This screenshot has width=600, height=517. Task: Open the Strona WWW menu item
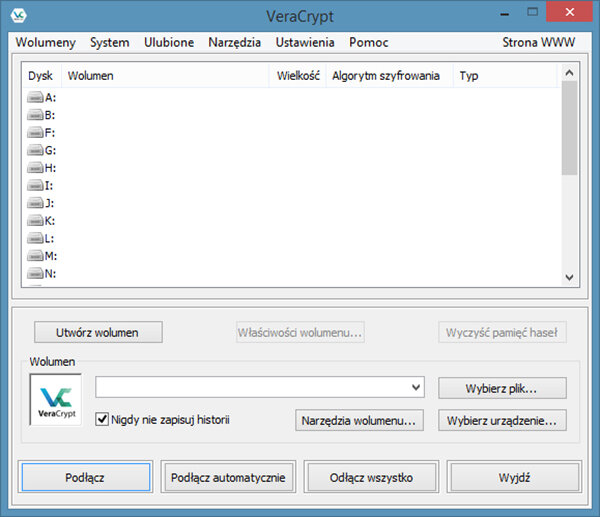tap(538, 42)
